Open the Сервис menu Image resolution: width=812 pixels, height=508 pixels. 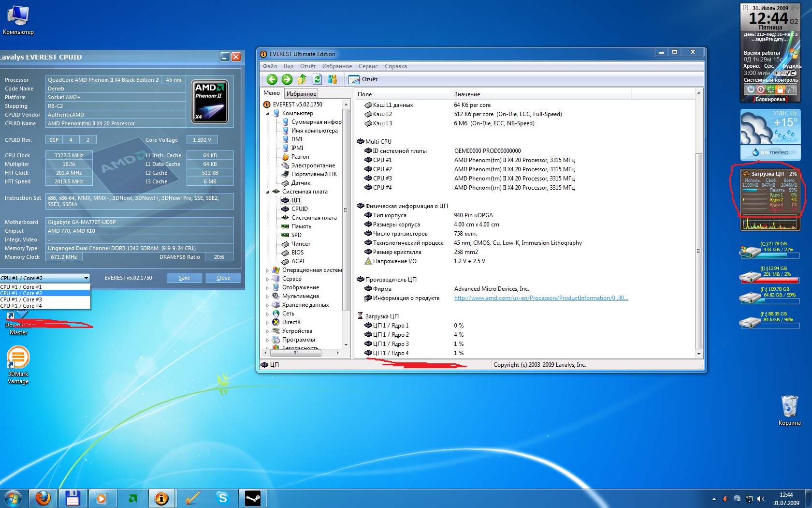[x=368, y=66]
